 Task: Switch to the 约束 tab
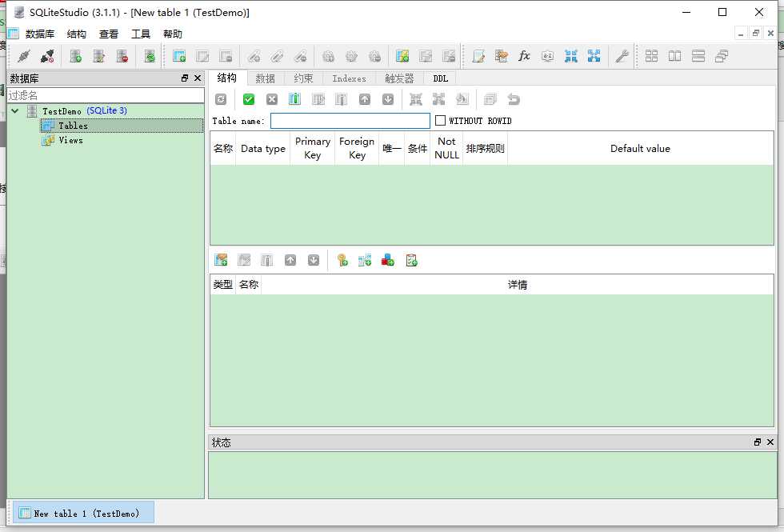pos(303,78)
